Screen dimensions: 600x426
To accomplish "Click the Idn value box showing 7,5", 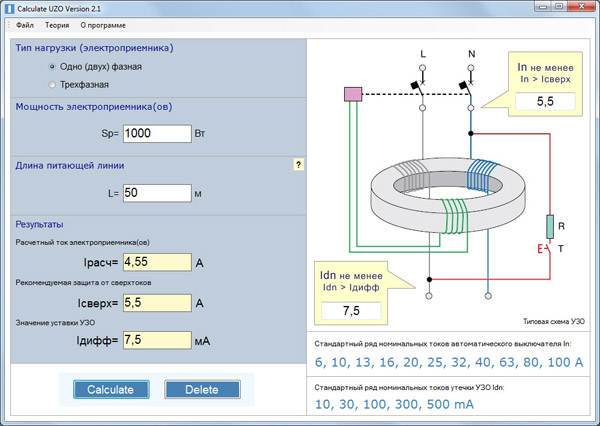I will [351, 311].
